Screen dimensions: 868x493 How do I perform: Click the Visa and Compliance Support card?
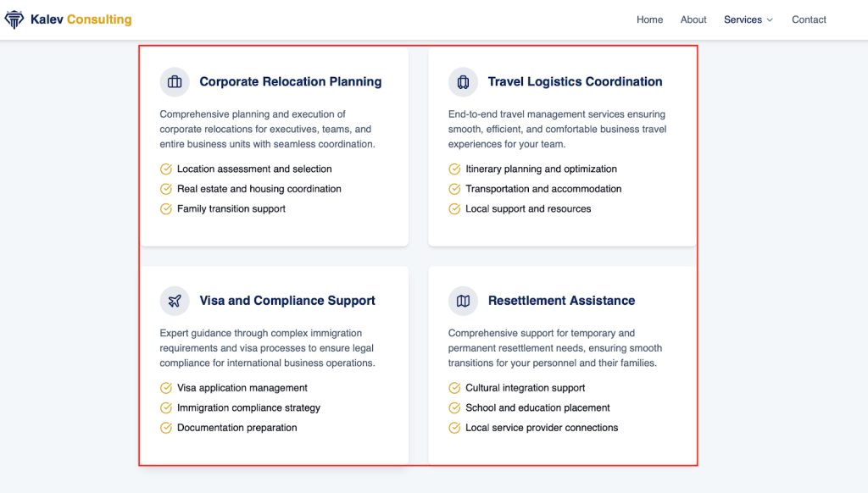274,365
